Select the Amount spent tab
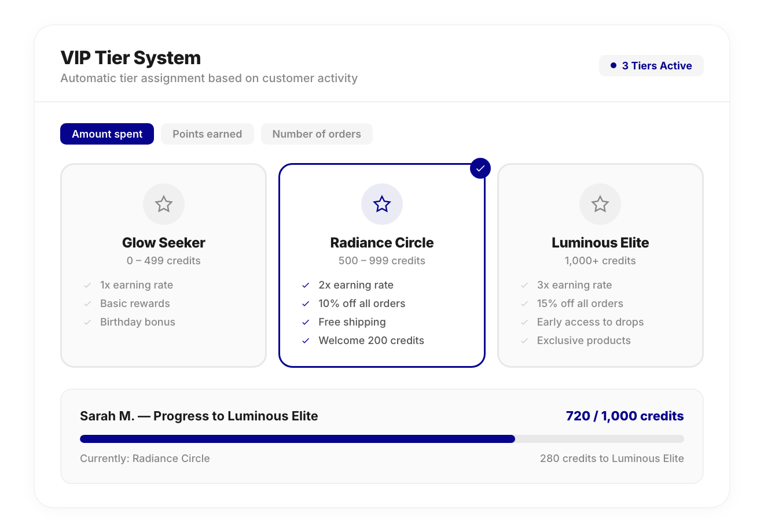Image resolution: width=764 pixels, height=532 pixels. (106, 134)
